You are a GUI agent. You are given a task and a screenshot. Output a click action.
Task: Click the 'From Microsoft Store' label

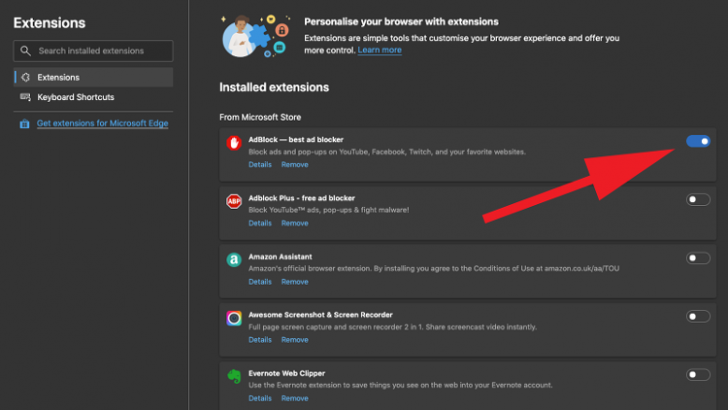click(x=260, y=117)
